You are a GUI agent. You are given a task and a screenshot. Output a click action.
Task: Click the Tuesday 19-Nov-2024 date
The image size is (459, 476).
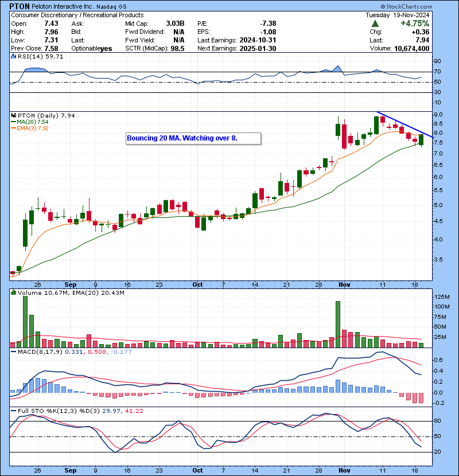click(x=398, y=15)
